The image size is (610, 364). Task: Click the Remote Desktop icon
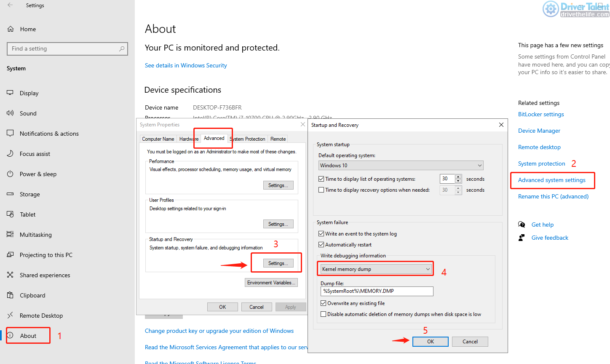coord(10,315)
